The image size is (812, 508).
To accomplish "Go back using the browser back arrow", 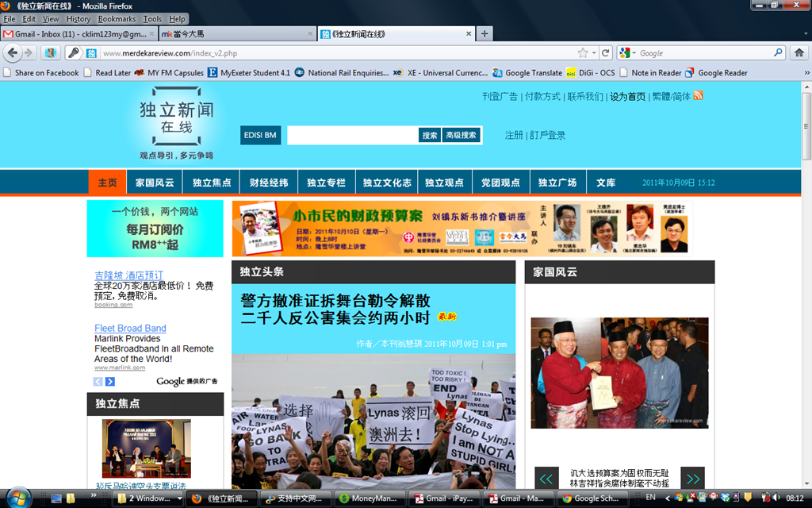I will click(x=13, y=52).
